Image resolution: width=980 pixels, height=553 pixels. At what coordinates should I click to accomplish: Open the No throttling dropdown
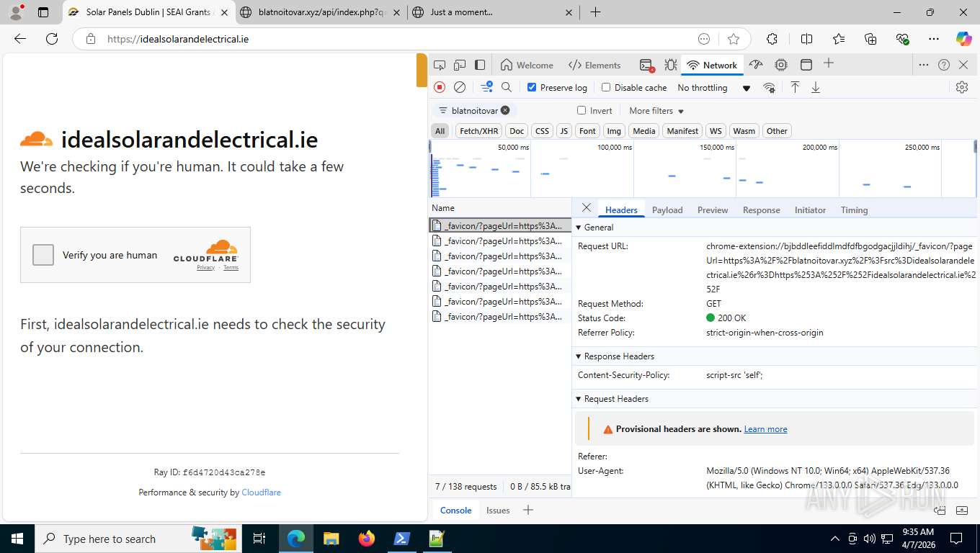(x=714, y=88)
